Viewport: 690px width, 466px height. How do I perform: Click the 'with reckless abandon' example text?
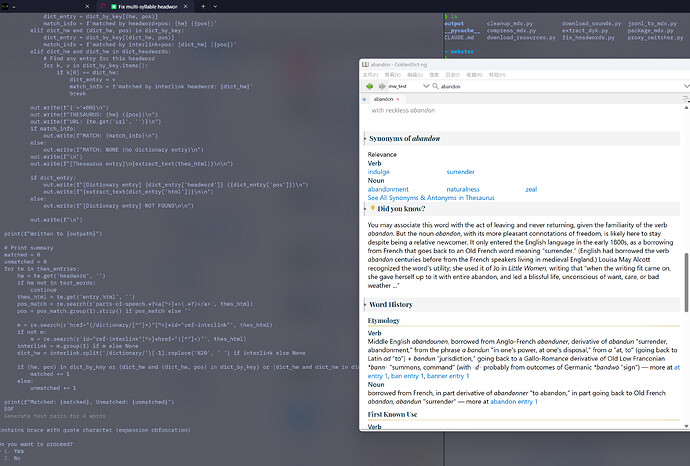coord(403,110)
